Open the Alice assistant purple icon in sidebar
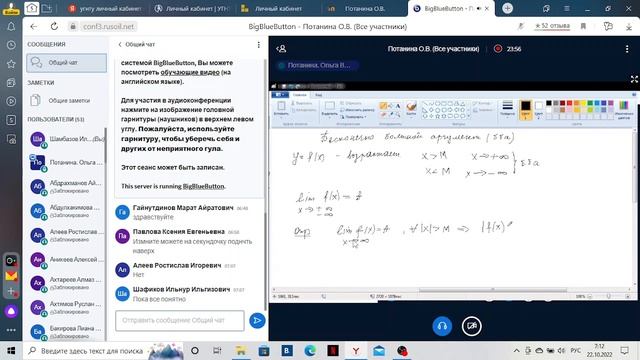This screenshot has width=640, height=360. 11,311
